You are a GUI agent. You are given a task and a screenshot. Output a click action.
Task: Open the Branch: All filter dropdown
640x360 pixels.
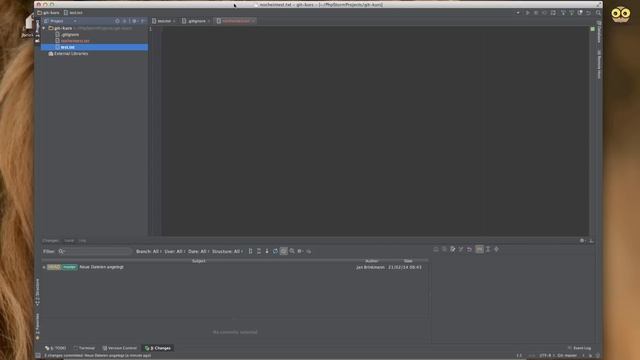click(149, 251)
